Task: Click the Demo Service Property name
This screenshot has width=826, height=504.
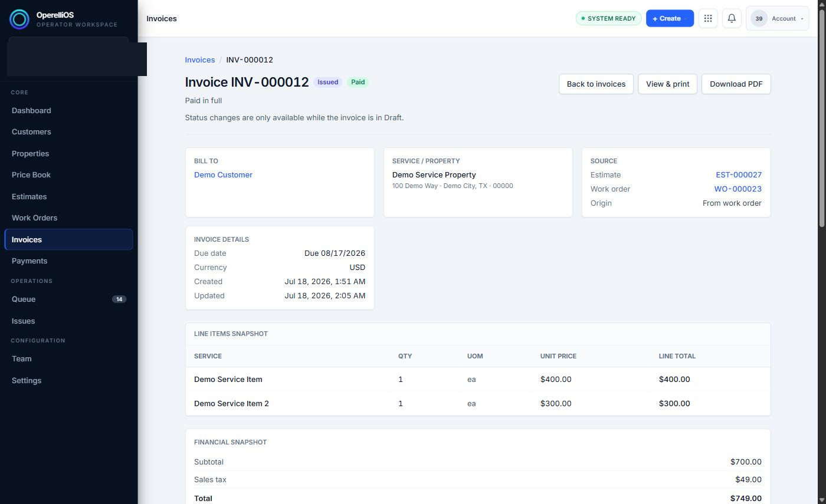Action: coord(434,174)
